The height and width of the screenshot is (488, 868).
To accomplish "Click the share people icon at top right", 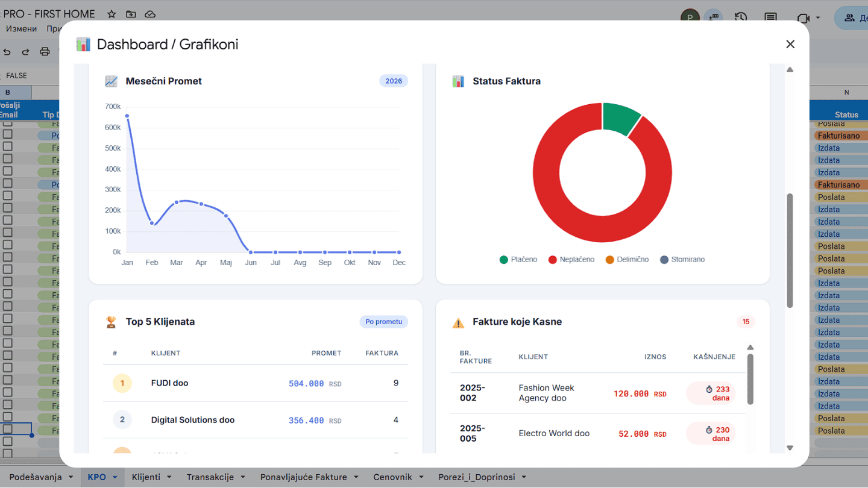I will [849, 17].
